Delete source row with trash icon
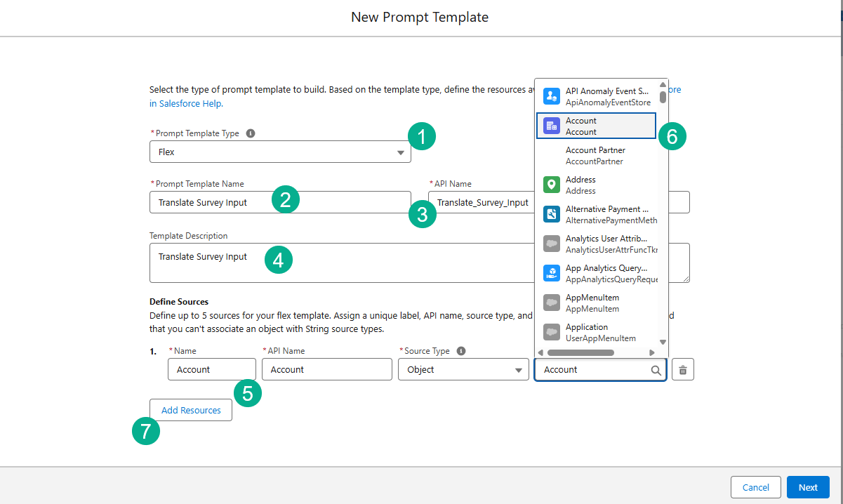The image size is (843, 504). tap(683, 369)
